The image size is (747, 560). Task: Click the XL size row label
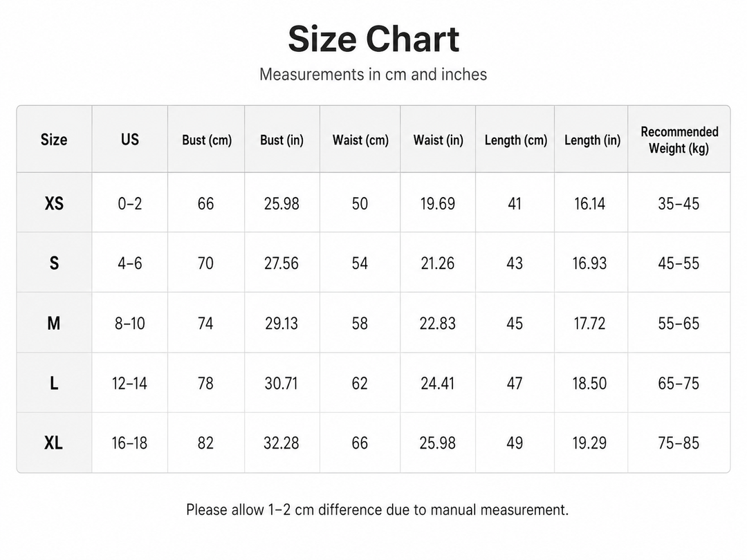(x=53, y=443)
